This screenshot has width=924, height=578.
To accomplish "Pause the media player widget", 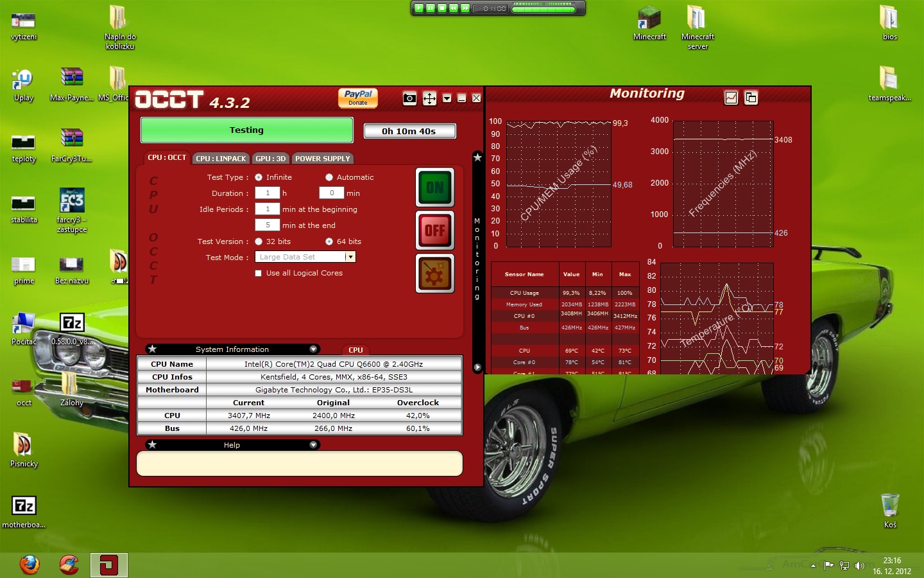I will click(x=431, y=8).
